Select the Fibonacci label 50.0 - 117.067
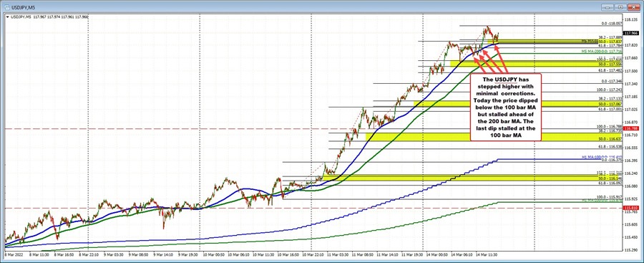This screenshot has width=644, height=263. point(610,105)
